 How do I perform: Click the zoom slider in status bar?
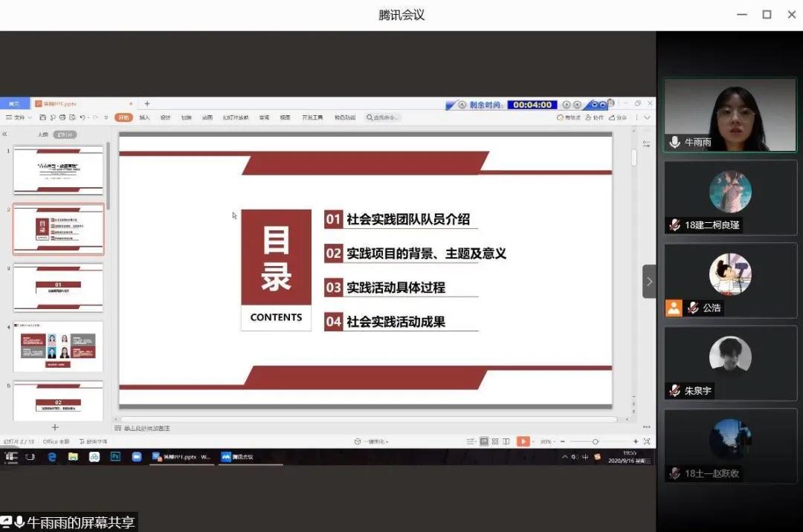click(595, 441)
